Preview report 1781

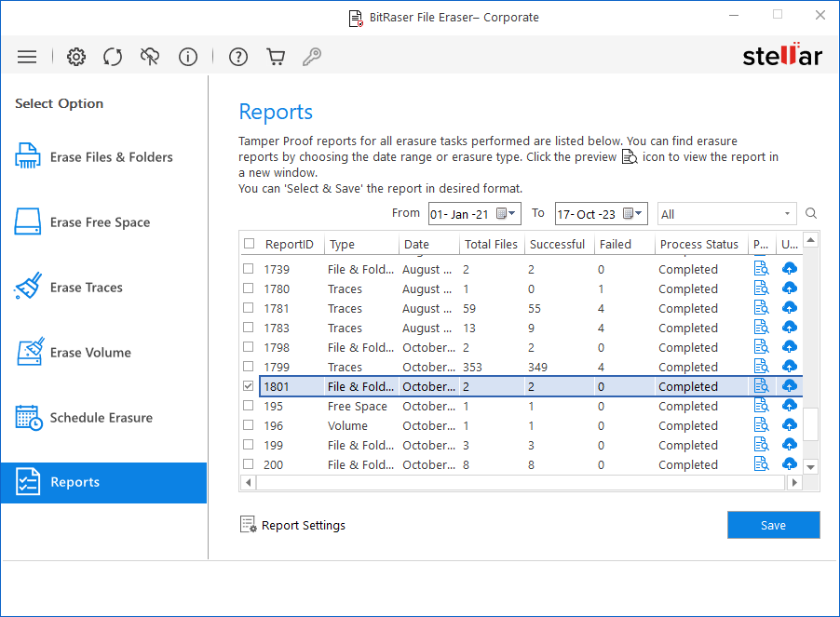tap(761, 308)
